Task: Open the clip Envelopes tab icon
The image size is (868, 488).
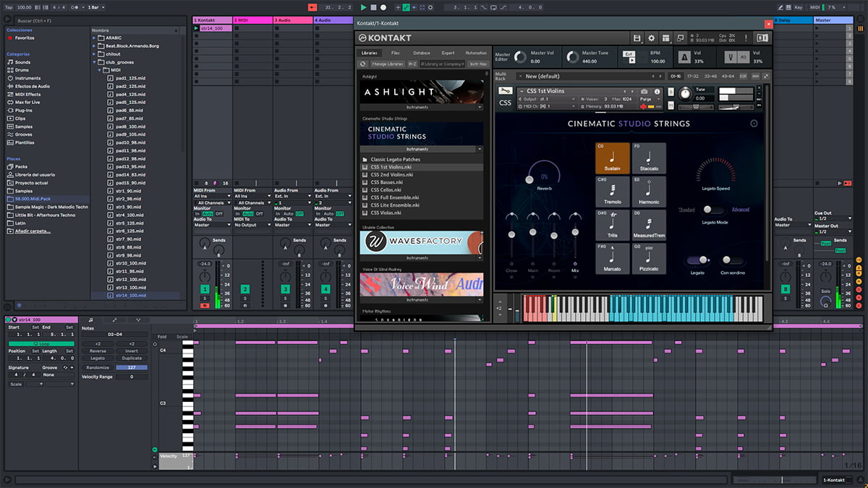Action: coord(114,320)
